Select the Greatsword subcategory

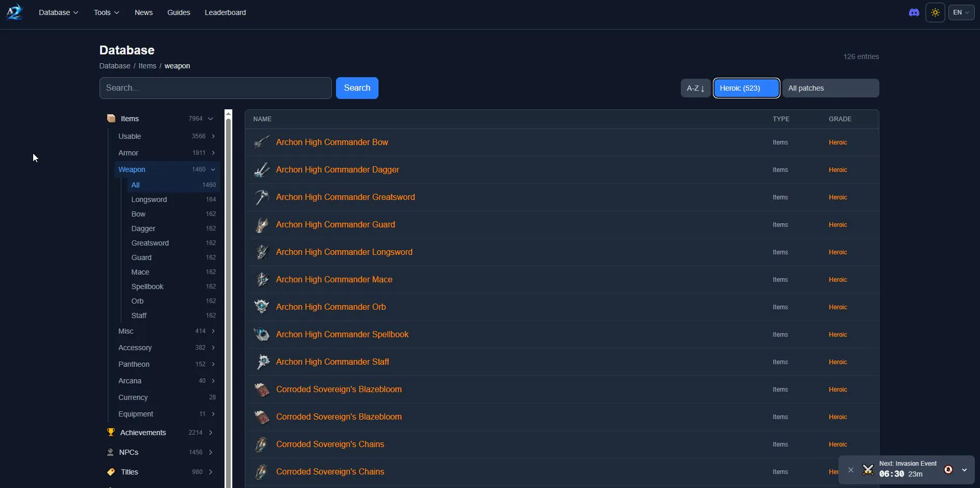coord(174,243)
